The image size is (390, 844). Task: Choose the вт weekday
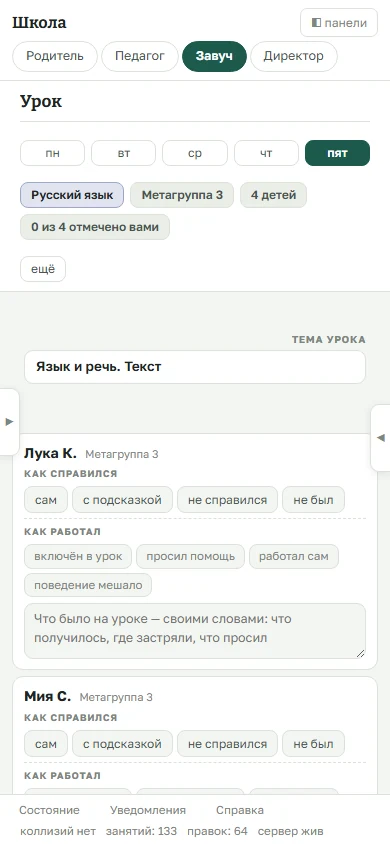(x=124, y=153)
